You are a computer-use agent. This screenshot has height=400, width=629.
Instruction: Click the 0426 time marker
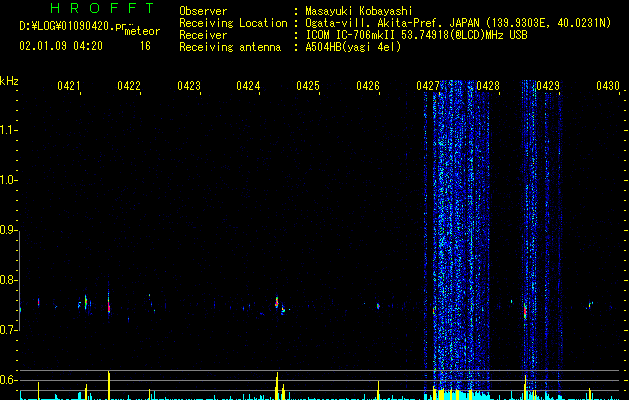click(x=368, y=85)
